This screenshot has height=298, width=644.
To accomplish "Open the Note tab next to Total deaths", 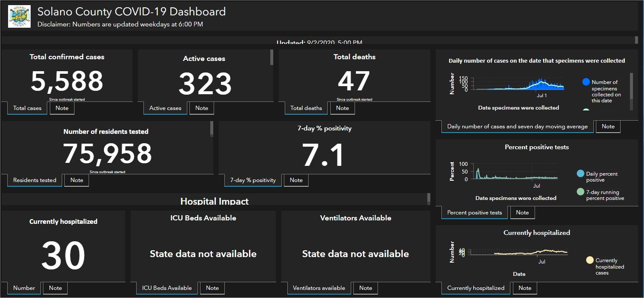I will click(342, 108).
